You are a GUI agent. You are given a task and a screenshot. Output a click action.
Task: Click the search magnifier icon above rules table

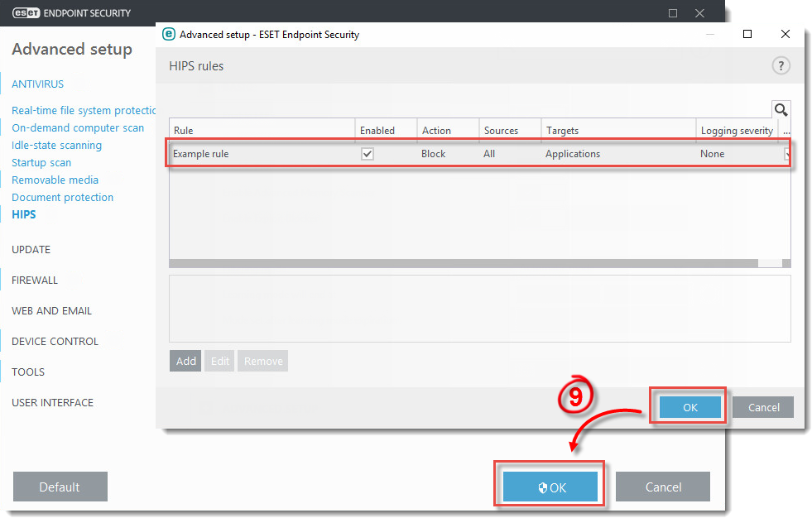pos(781,109)
